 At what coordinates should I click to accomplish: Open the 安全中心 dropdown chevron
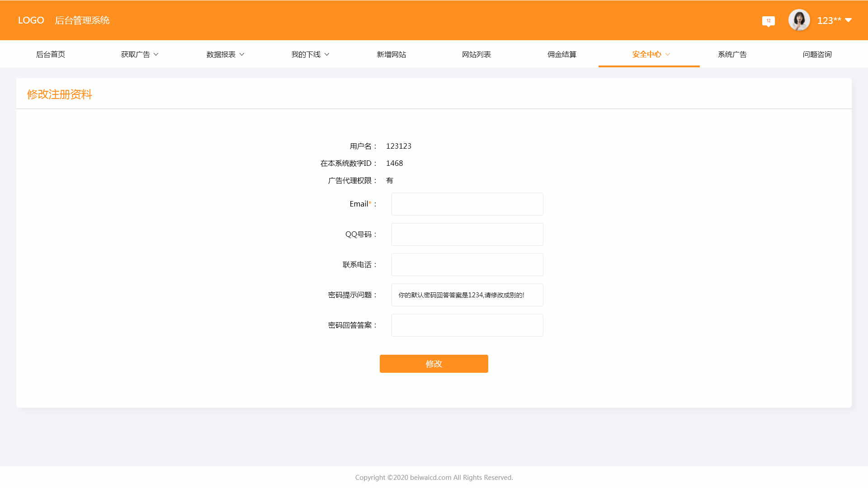pyautogui.click(x=668, y=54)
